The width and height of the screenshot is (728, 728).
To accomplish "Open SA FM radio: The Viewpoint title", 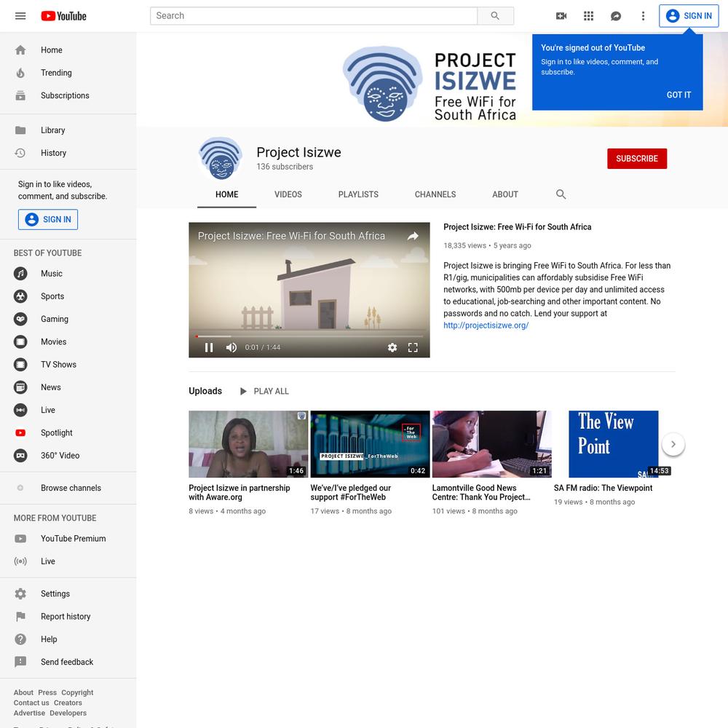I will tap(603, 488).
